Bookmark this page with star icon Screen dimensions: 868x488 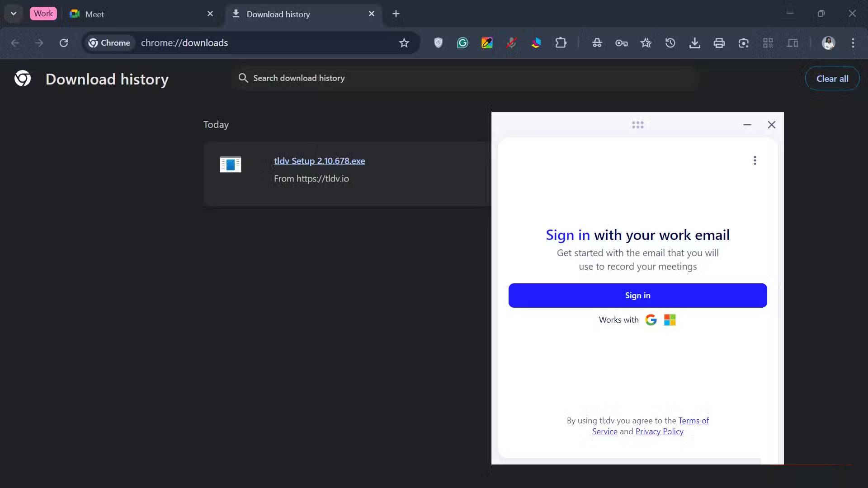coord(404,43)
